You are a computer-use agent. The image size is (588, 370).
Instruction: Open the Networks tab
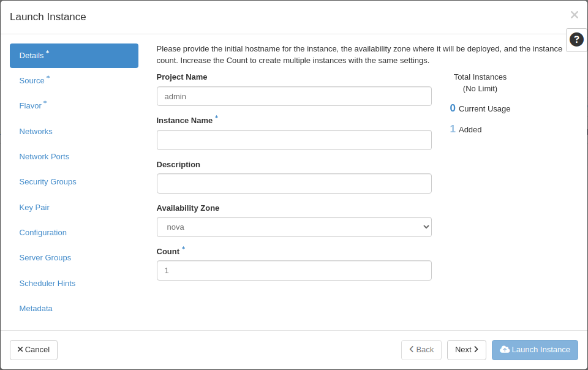74,132
